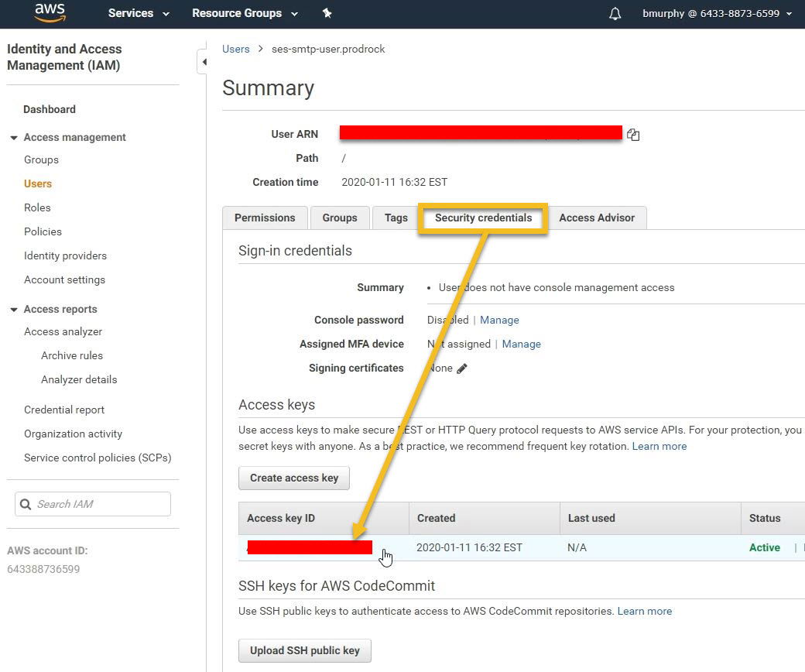Open Service control policies (SCPs)
805x672 pixels.
click(98, 458)
